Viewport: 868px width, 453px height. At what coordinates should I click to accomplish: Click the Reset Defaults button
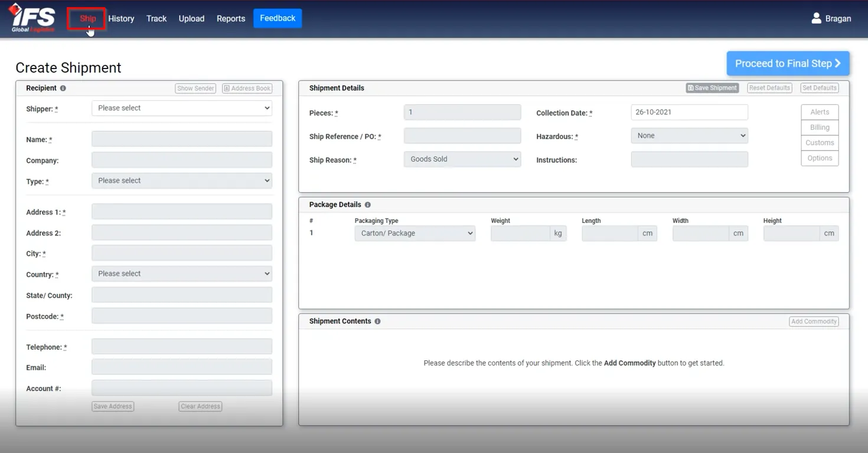(769, 88)
